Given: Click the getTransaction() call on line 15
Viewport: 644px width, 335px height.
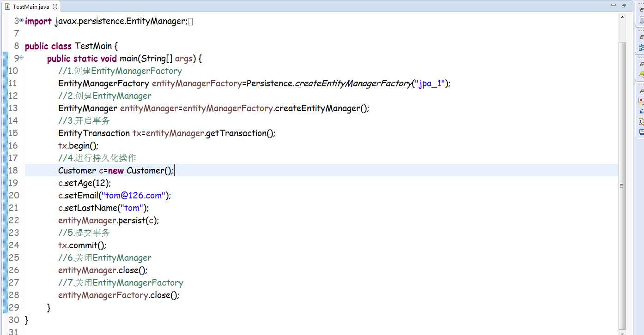Looking at the screenshot, I should (239, 133).
